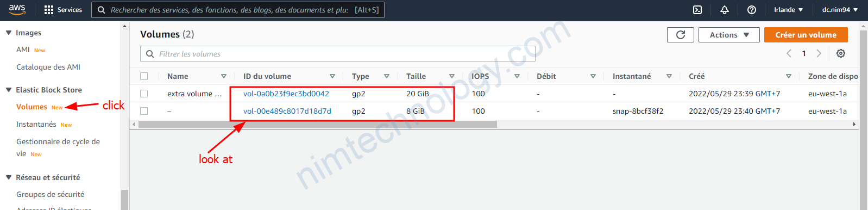This screenshot has height=210, width=868.
Task: Open the notifications bell
Action: (725, 10)
